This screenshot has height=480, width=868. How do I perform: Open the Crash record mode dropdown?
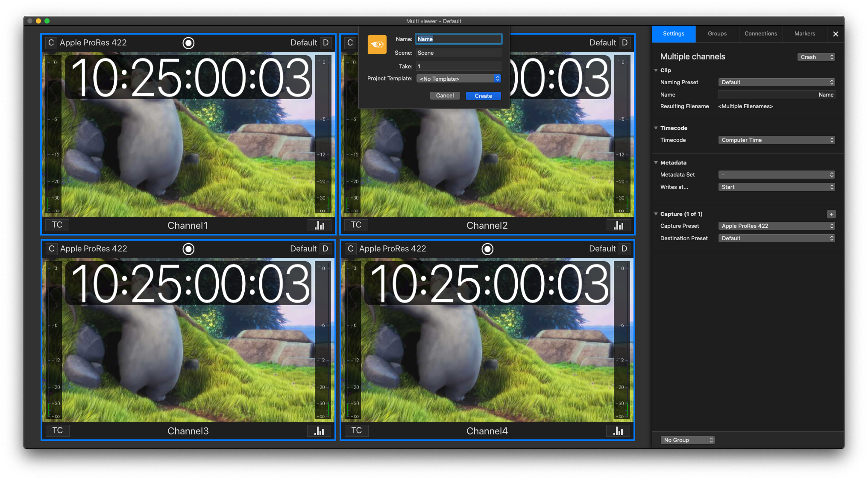pos(816,57)
